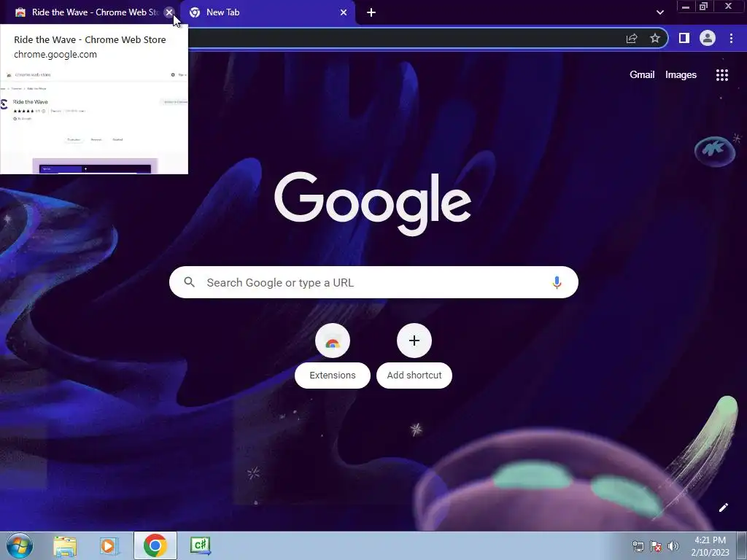Open the Chrome profile avatar
This screenshot has height=560, width=747.
[x=708, y=38]
